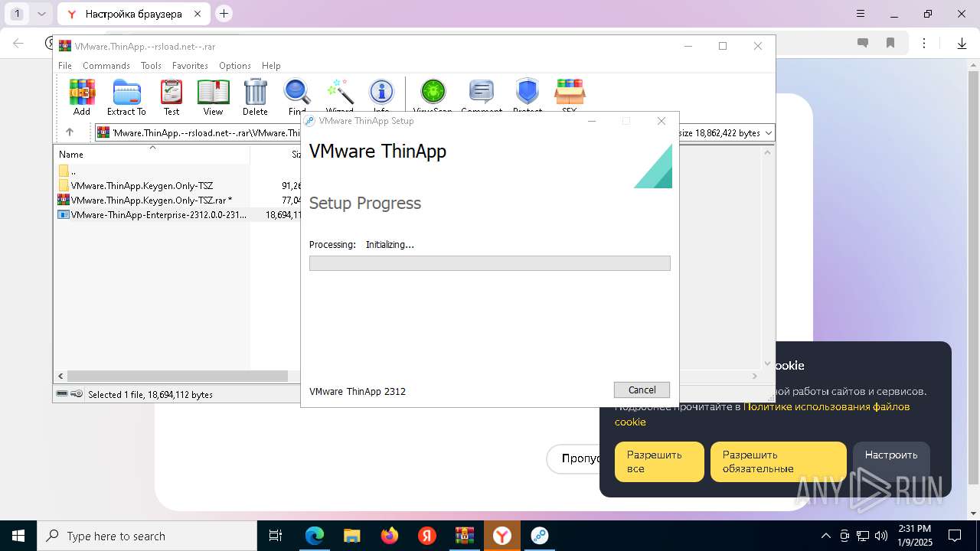Open Microsoft Edge from taskbar
The height and width of the screenshot is (551, 980).
click(315, 536)
